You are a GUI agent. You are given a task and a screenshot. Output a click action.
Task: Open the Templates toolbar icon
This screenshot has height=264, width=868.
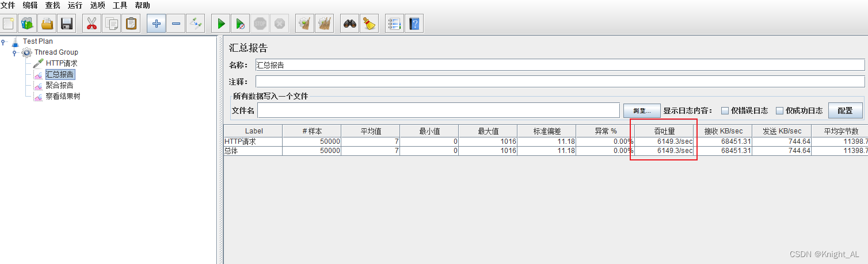click(x=28, y=24)
